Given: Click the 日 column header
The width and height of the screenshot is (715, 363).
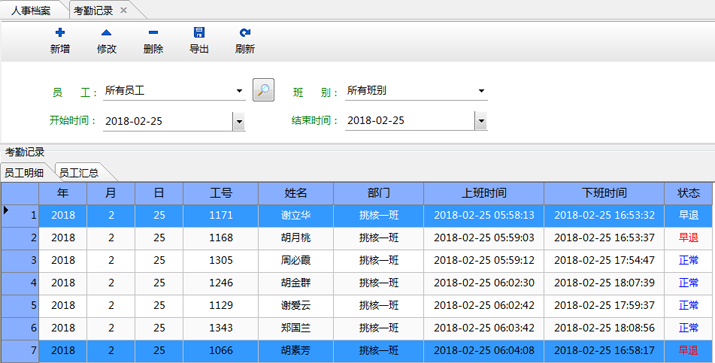Looking at the screenshot, I should (x=159, y=193).
